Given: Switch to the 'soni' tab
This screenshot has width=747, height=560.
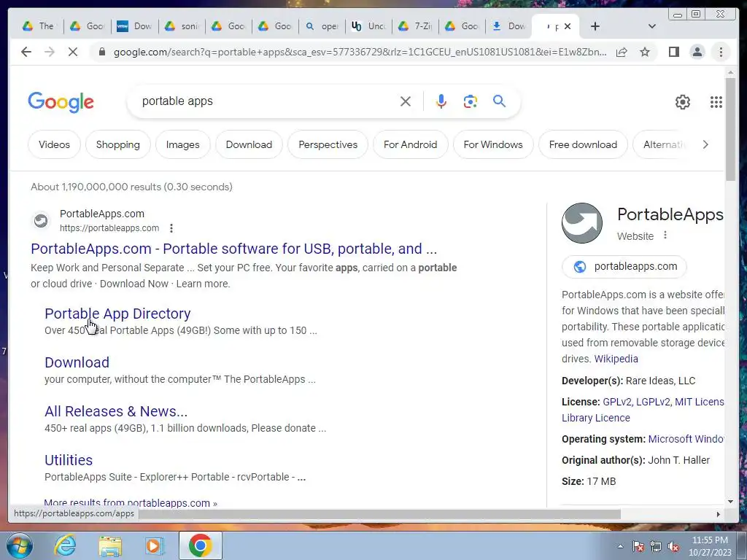Looking at the screenshot, I should pyautogui.click(x=182, y=26).
